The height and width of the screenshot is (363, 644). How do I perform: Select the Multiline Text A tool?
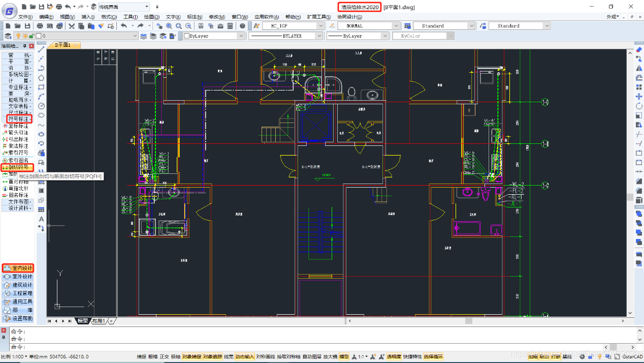point(41,219)
